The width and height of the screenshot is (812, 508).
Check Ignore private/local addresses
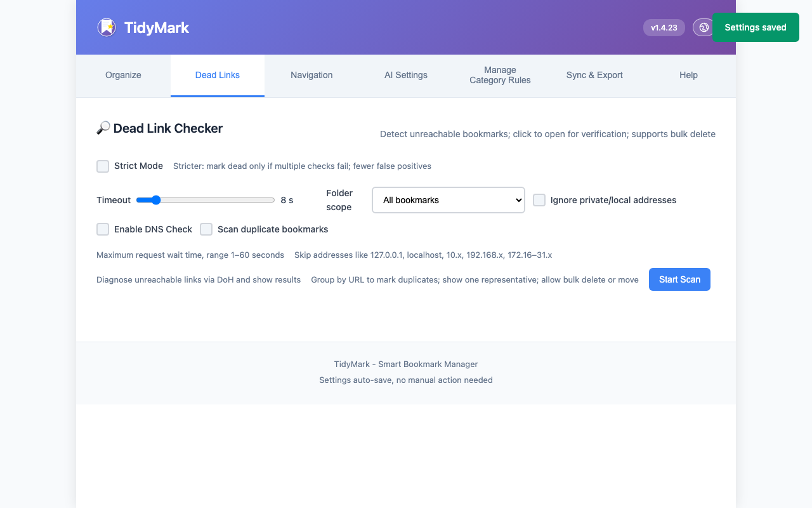click(539, 200)
